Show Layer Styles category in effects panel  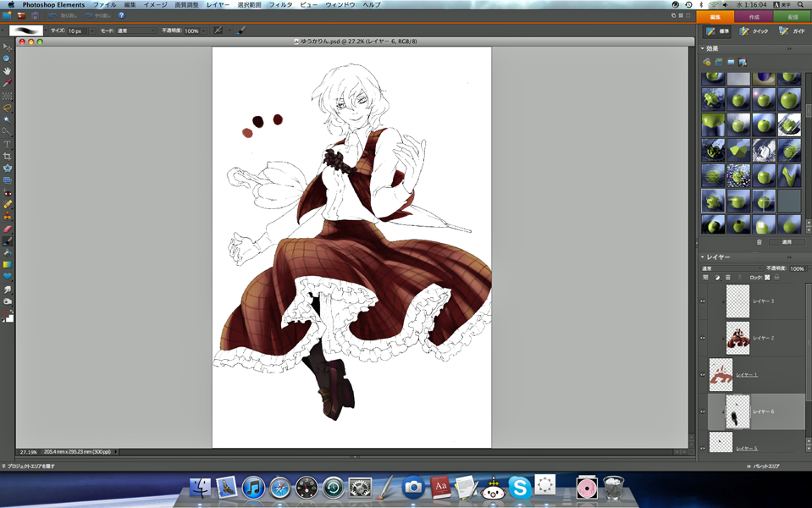(719, 62)
